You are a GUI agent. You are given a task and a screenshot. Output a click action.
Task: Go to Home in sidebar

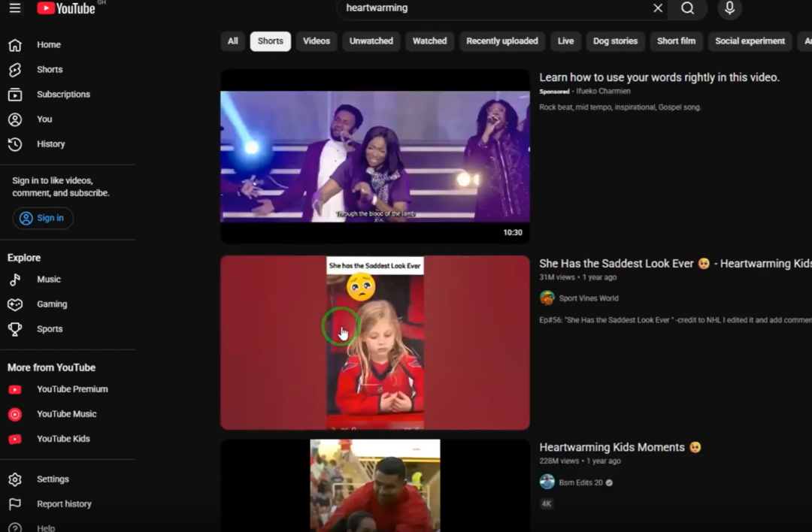point(48,45)
